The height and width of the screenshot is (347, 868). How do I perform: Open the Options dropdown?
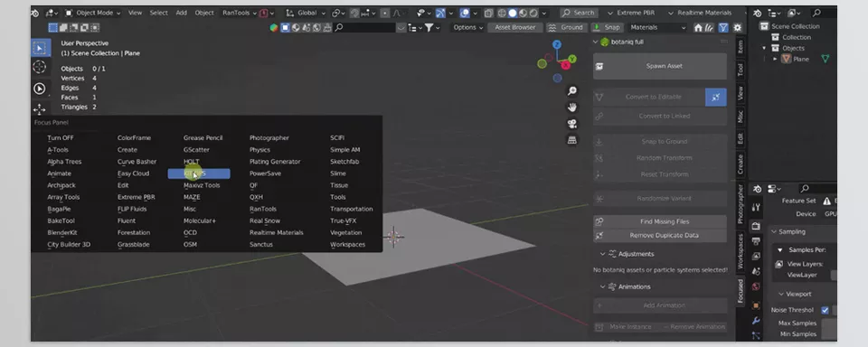point(467,27)
